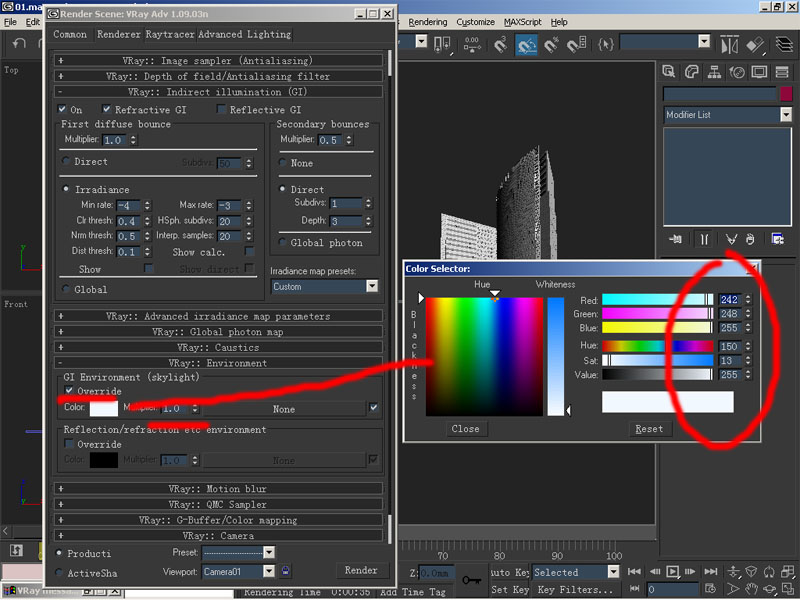Image resolution: width=800 pixels, height=600 pixels.
Task: Open Configure Modifier Sets icon
Action: (x=778, y=239)
